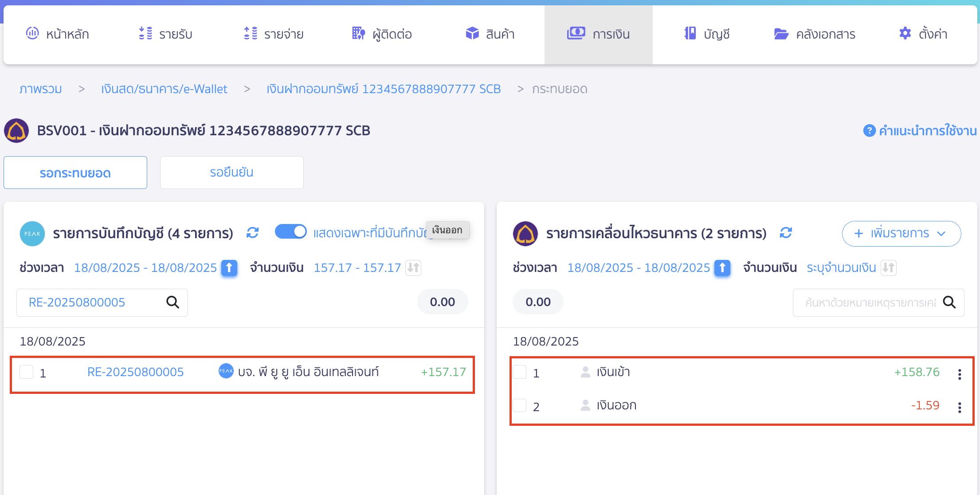The width and height of the screenshot is (980, 495).
Task: Click the -1.59 amount
Action: [925, 405]
